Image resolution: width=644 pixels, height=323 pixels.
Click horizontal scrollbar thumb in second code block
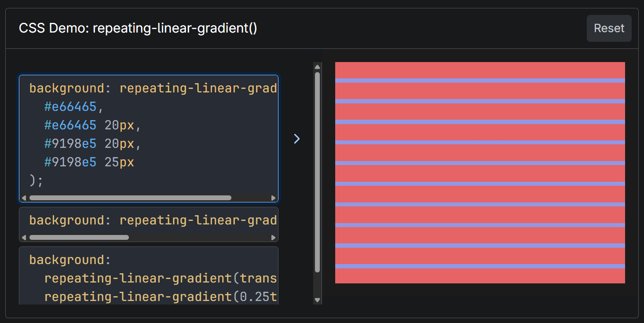[79, 238]
